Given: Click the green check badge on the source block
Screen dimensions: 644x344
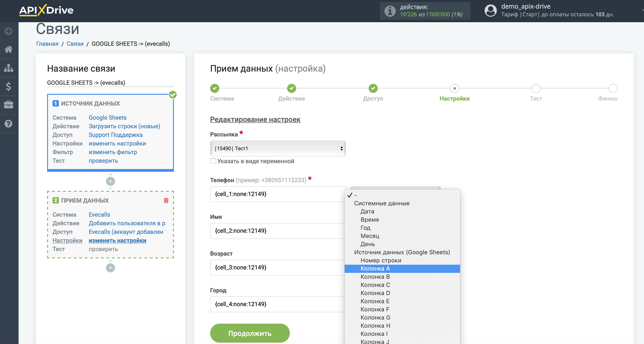Looking at the screenshot, I should click(x=173, y=94).
